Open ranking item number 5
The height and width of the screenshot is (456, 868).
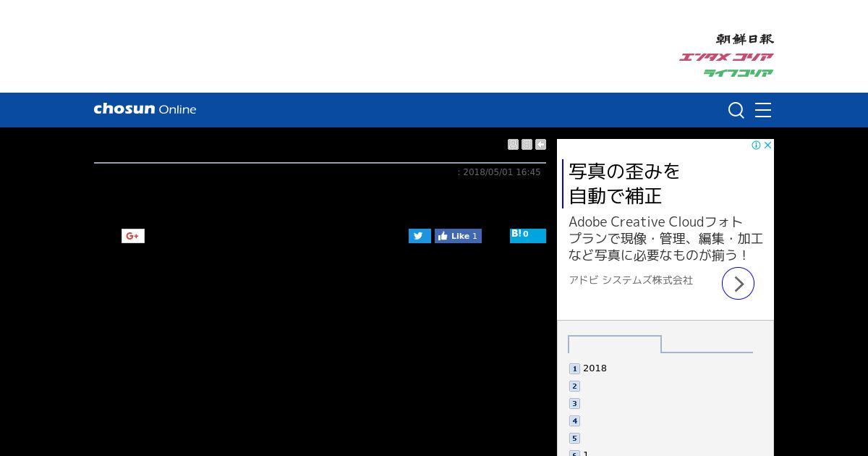point(574,438)
